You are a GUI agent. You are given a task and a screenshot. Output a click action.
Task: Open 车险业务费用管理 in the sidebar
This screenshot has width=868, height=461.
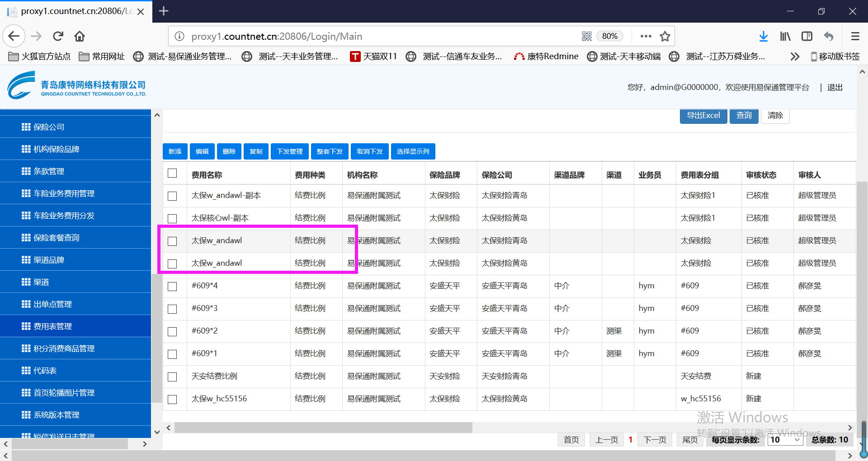click(x=64, y=193)
